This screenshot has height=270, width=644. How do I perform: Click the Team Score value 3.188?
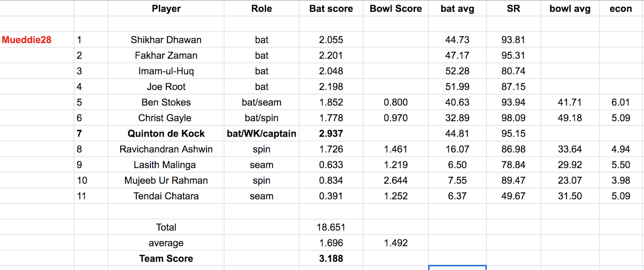point(331,258)
